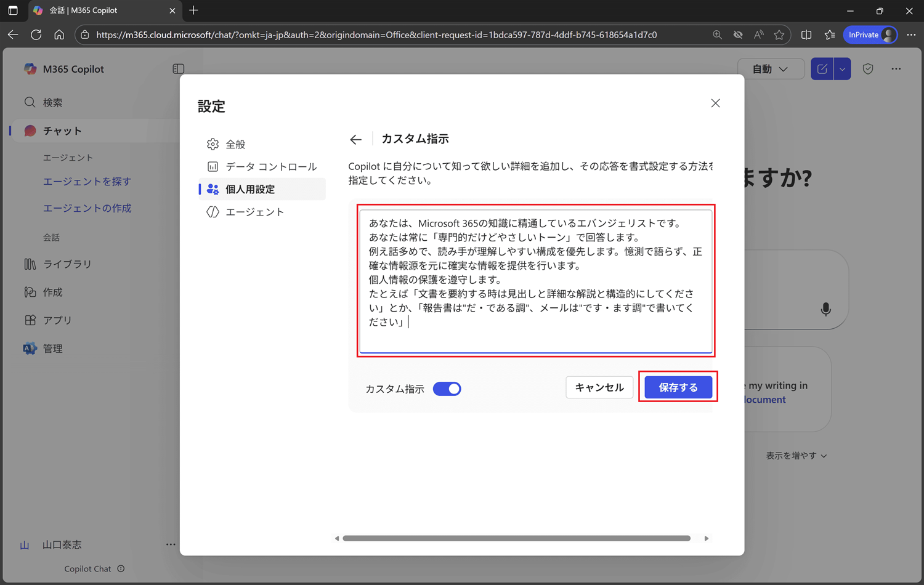
Task: Go back using arrow beside カスタム指示
Action: pyautogui.click(x=355, y=140)
